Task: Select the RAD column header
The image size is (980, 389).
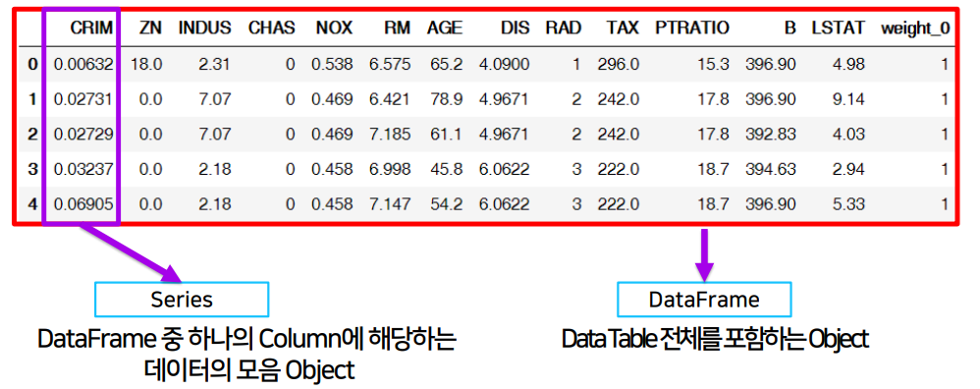Action: 563,28
